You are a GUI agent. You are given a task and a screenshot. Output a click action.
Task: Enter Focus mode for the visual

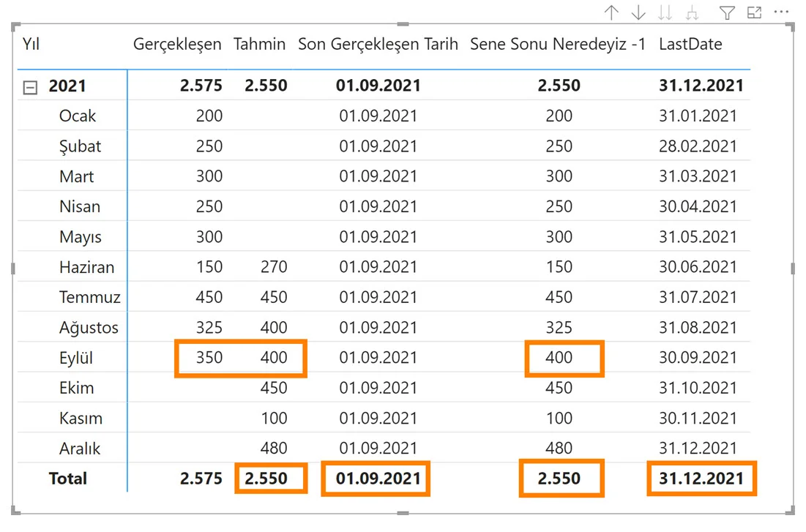(754, 12)
